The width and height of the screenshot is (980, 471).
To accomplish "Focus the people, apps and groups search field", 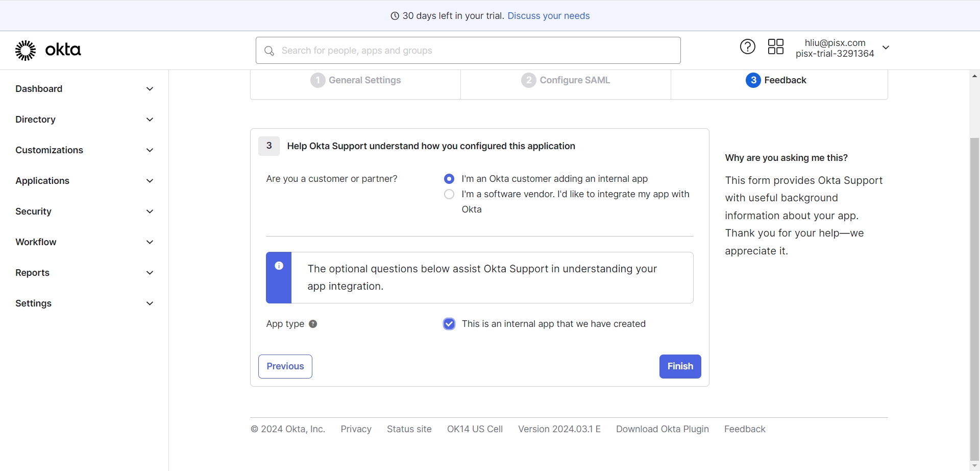I will tap(475, 51).
